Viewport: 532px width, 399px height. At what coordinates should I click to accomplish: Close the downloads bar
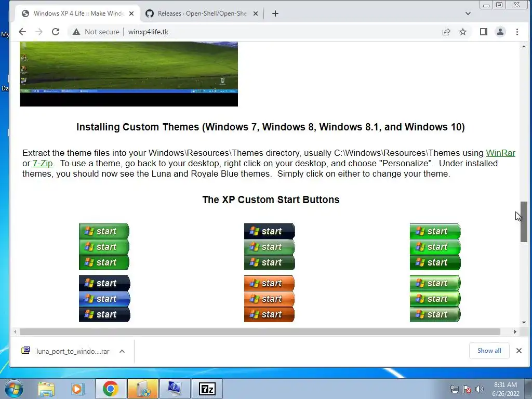(519, 351)
